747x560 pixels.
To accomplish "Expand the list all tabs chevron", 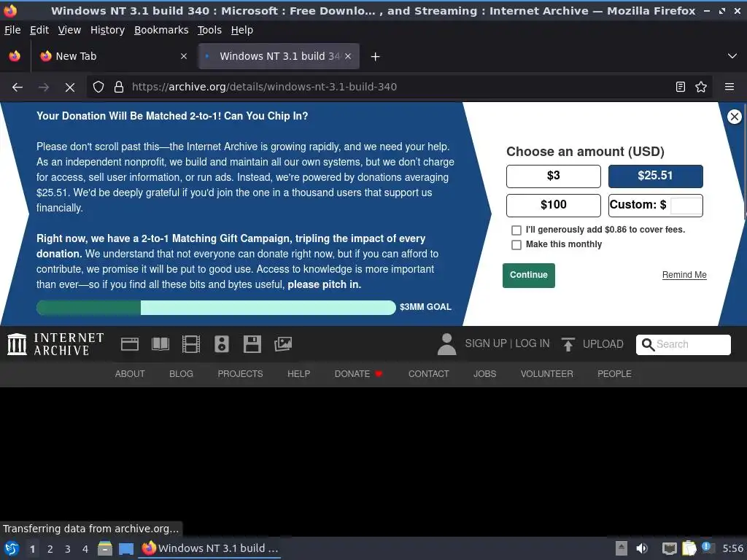I will pos(732,56).
